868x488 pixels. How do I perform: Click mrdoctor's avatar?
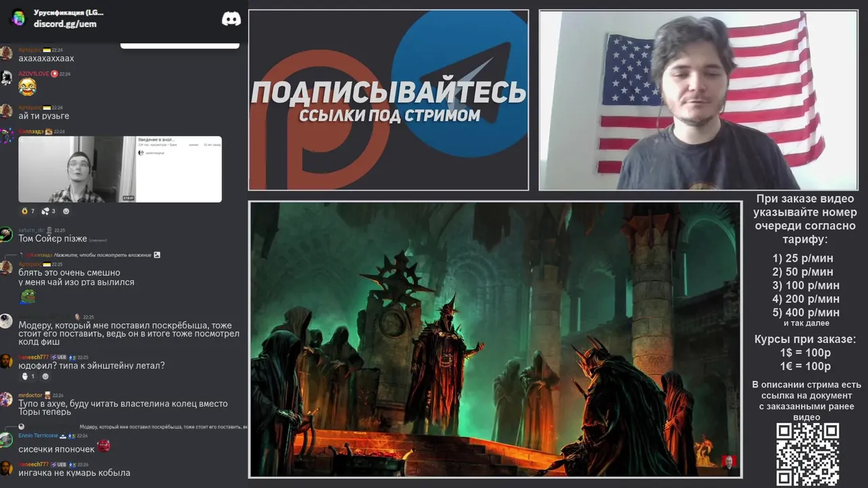[x=6, y=399]
